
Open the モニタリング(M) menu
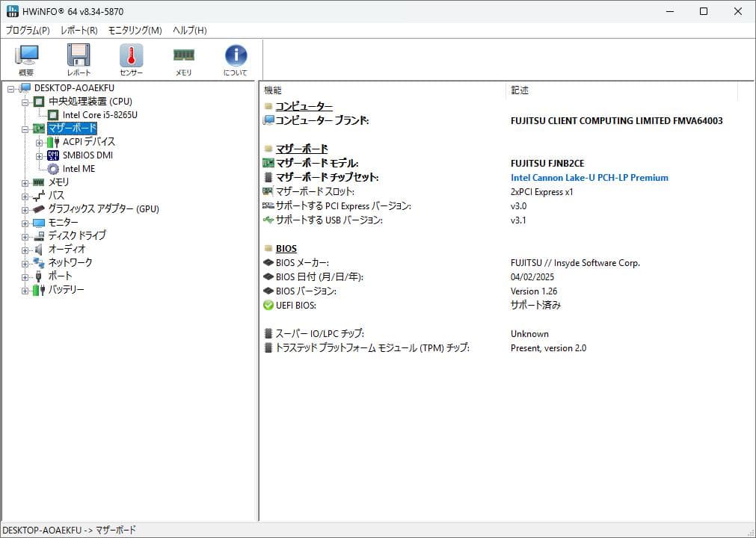135,31
